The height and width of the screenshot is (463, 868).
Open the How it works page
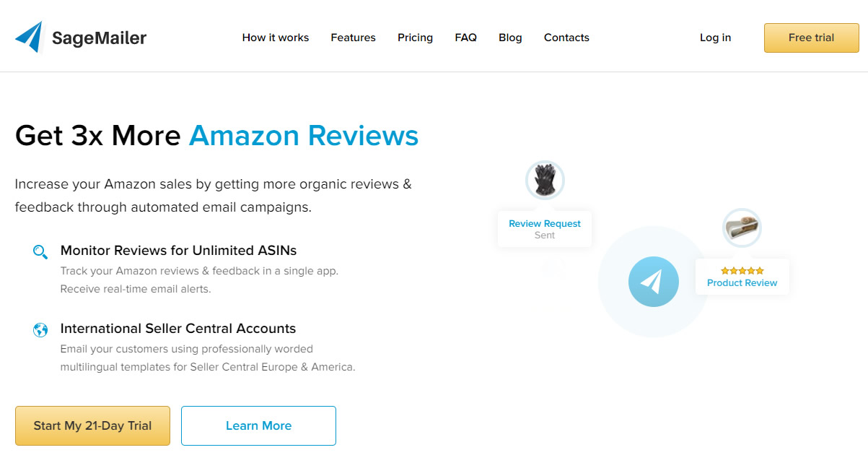click(x=276, y=38)
